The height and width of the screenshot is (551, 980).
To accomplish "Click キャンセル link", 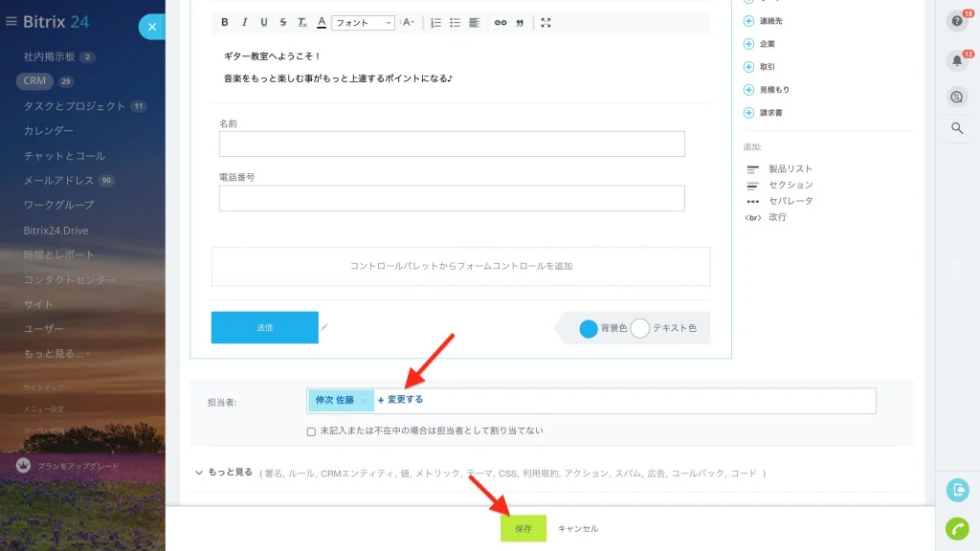I will (578, 528).
